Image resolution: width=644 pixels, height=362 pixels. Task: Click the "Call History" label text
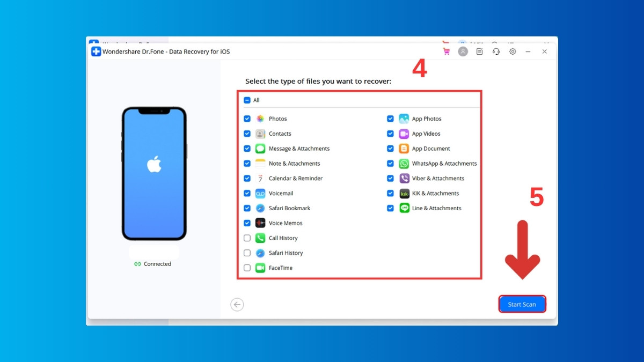(283, 238)
